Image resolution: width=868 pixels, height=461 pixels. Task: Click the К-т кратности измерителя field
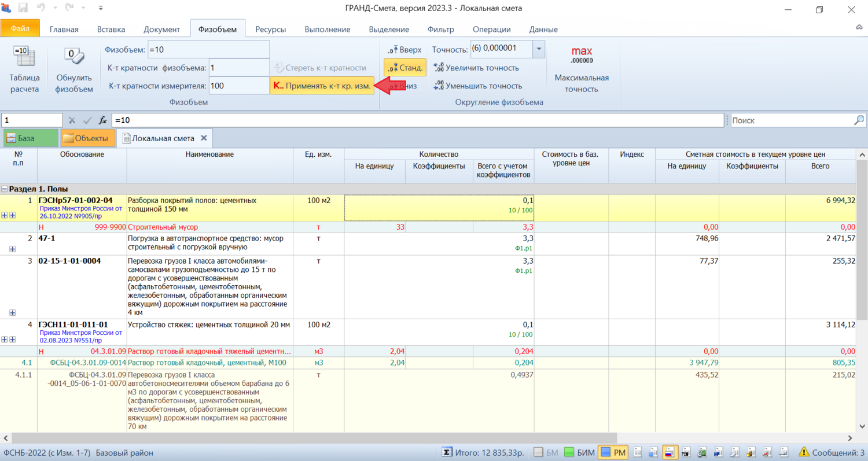click(239, 86)
